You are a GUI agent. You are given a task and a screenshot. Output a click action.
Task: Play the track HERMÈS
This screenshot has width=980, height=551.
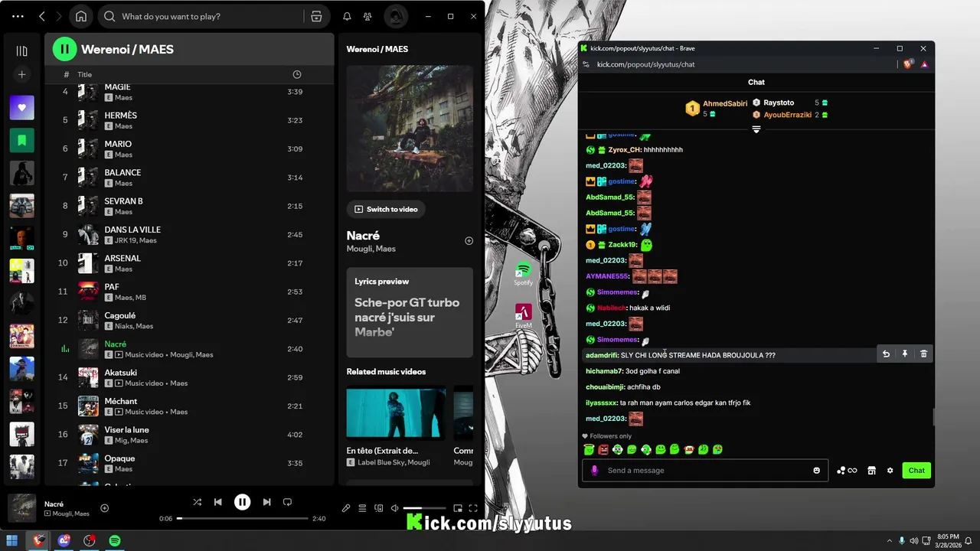(x=189, y=120)
